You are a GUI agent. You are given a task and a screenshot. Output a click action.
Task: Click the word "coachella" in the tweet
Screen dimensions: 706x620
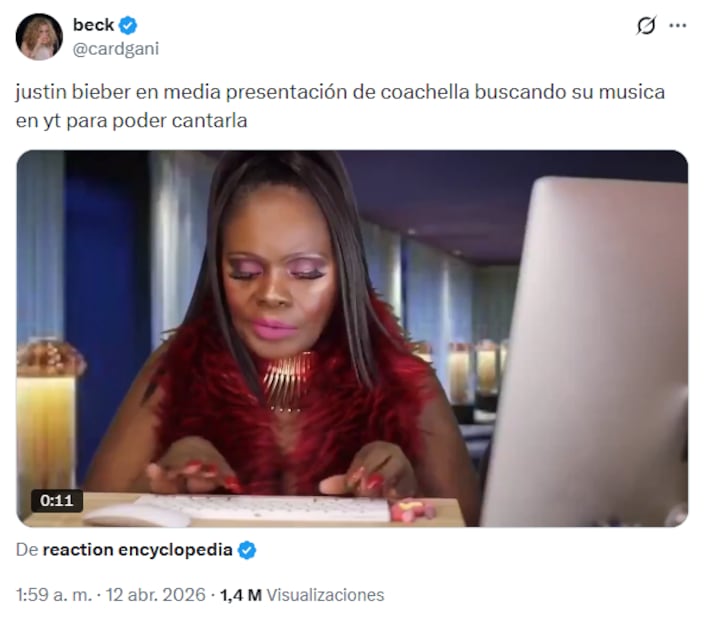[425, 92]
